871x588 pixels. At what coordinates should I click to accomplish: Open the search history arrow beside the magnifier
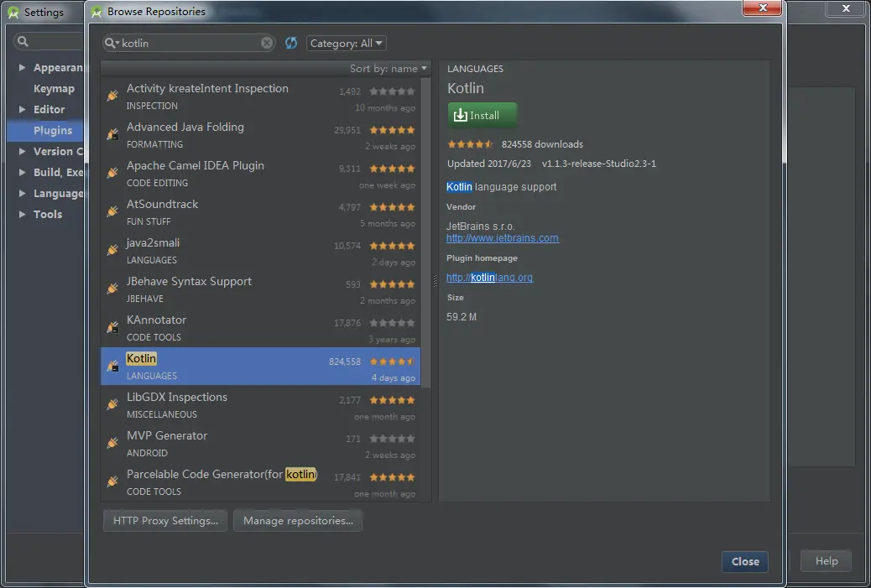[117, 44]
